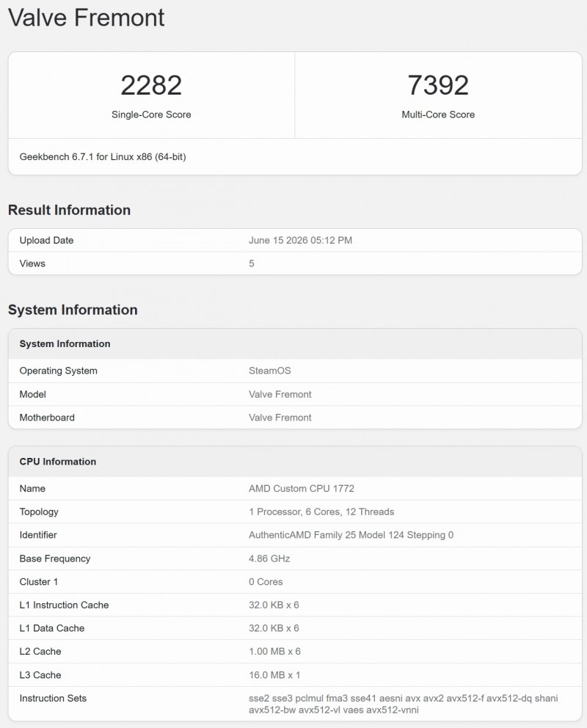Image resolution: width=587 pixels, height=728 pixels.
Task: Select the 16.0 MB x 1 value
Action: coord(274,676)
